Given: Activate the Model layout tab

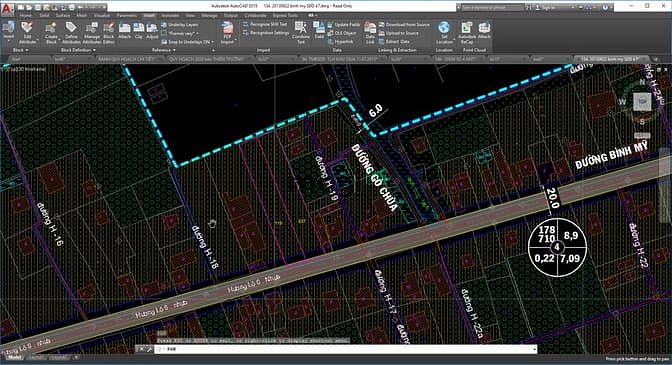Looking at the screenshot, I should click(14, 357).
